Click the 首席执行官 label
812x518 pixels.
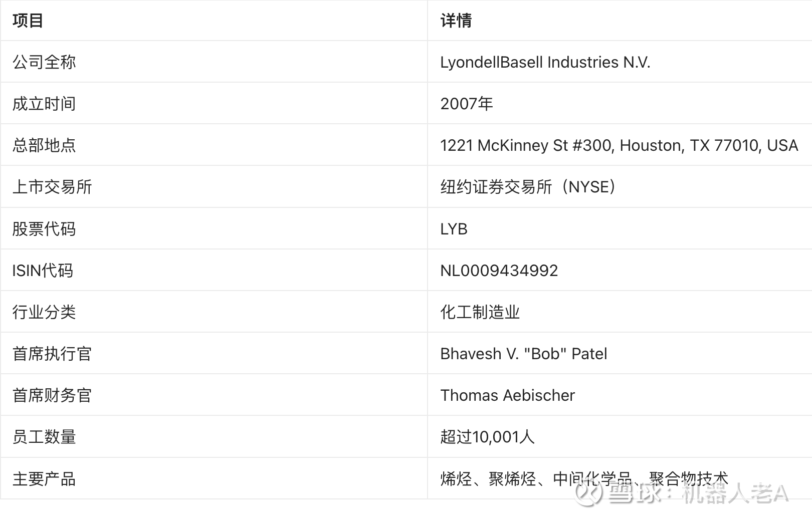tap(52, 354)
